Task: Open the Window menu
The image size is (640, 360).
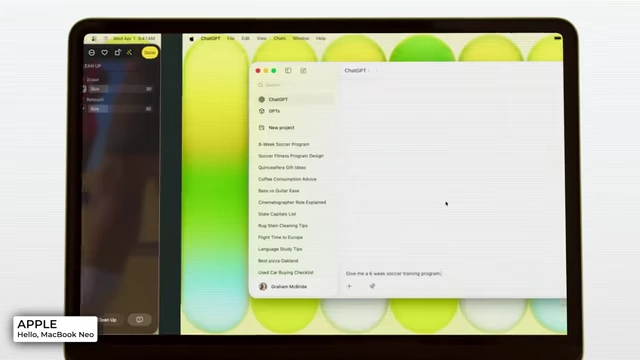Action: click(301, 38)
